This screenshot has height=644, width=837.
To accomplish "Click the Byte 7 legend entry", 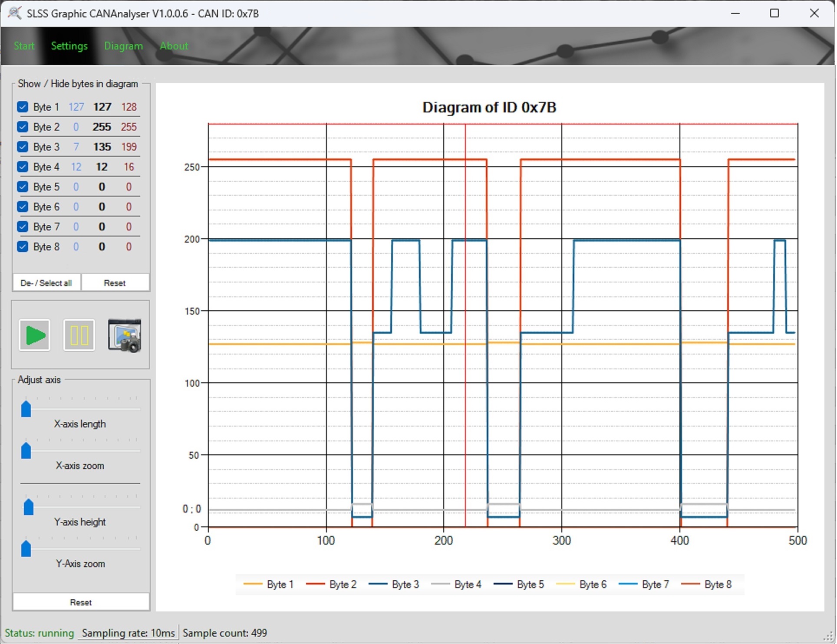I will (654, 584).
